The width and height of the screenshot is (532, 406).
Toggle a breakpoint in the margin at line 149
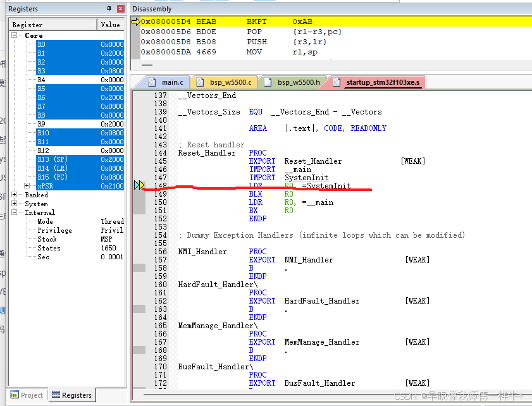pos(138,194)
